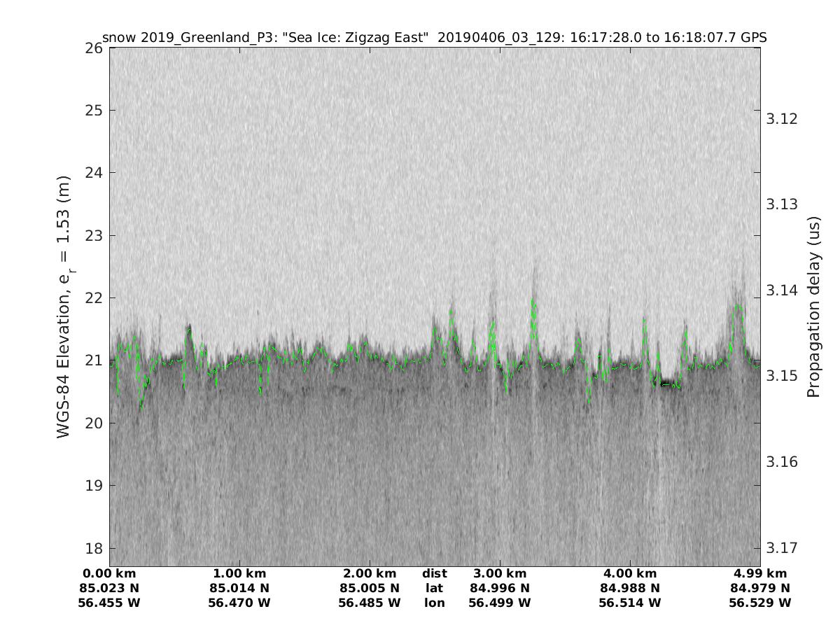840x630 pixels.
Task: Click the "0.00 km" distance label
Action: click(x=109, y=573)
